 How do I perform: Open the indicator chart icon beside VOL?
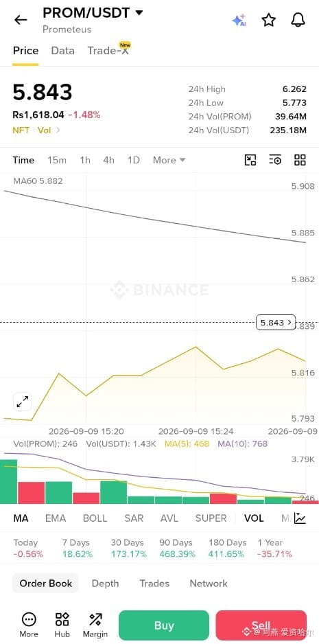click(300, 518)
